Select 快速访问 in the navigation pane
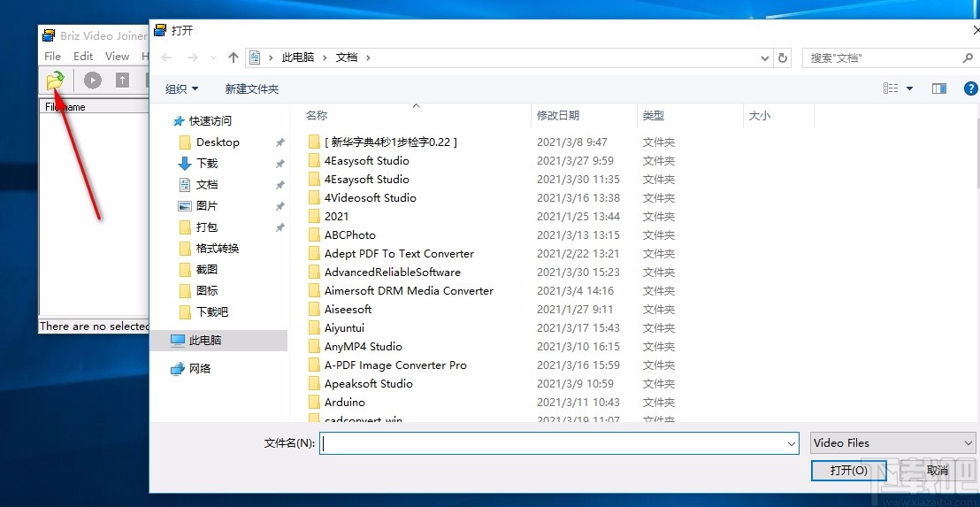 point(210,120)
